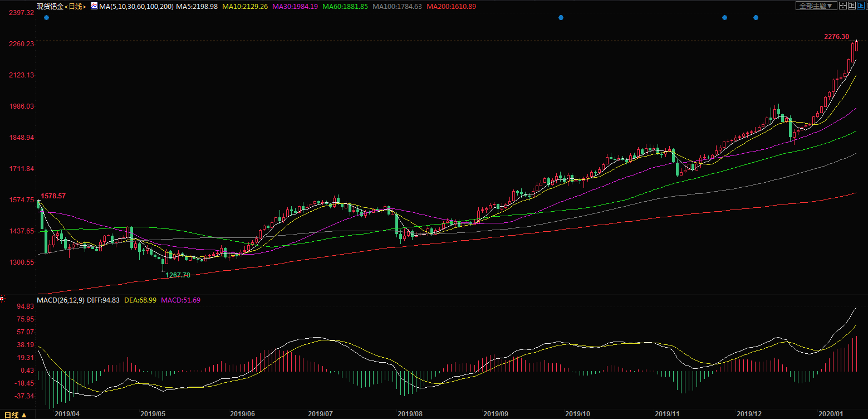Click the 1574.75 axis price

point(22,200)
